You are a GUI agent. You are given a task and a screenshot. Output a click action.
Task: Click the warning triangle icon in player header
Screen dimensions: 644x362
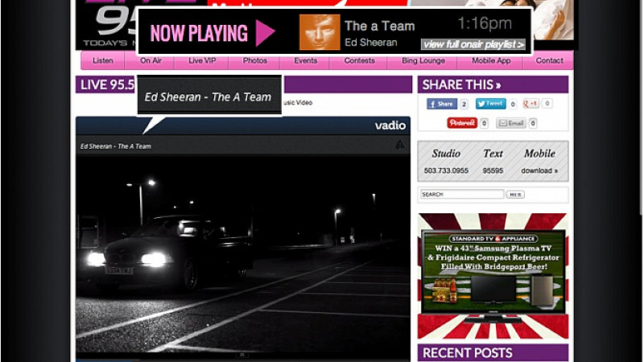[x=399, y=145]
